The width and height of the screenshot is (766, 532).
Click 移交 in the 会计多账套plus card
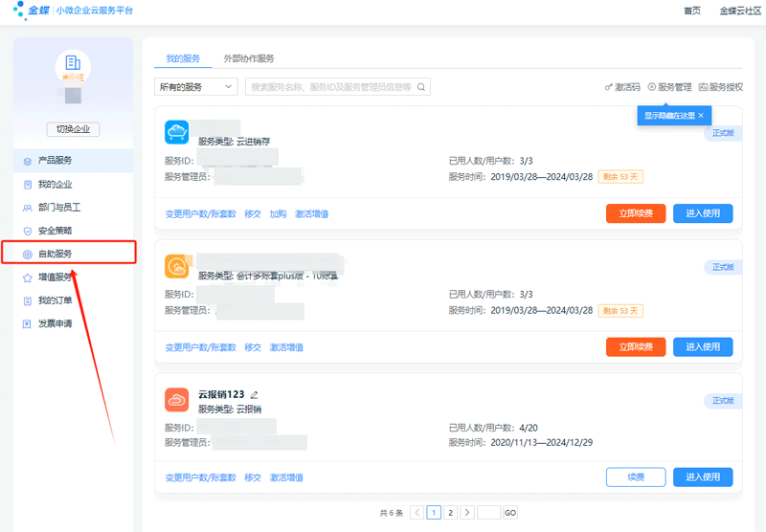pos(253,347)
